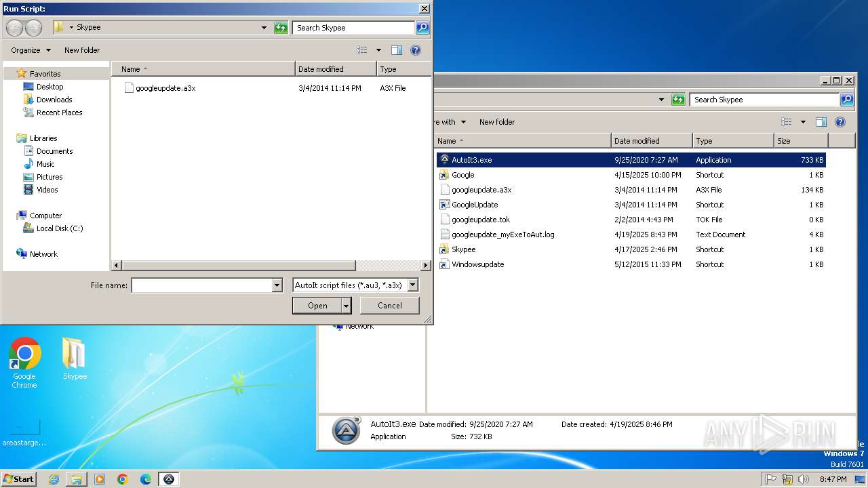Select the Google shortcut in Explorer window
The height and width of the screenshot is (488, 868).
pos(462,175)
